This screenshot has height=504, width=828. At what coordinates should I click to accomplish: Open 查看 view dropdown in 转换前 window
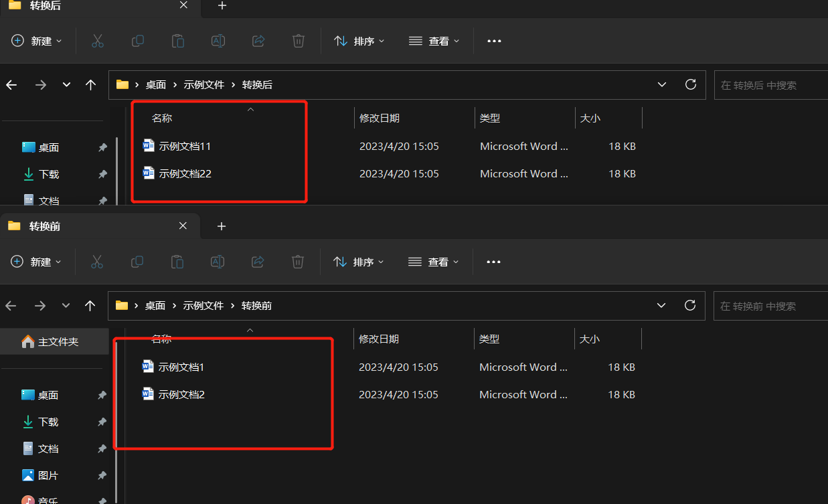coord(434,262)
